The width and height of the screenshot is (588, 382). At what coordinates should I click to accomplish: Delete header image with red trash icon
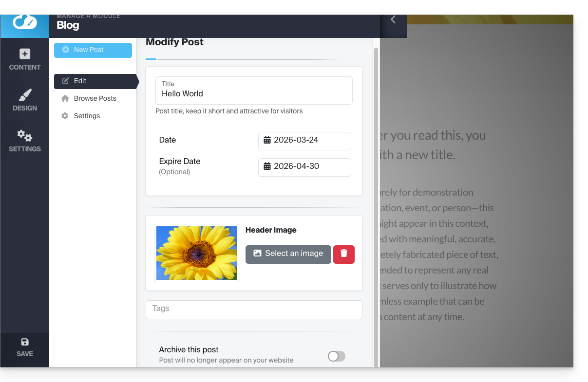[x=344, y=254]
